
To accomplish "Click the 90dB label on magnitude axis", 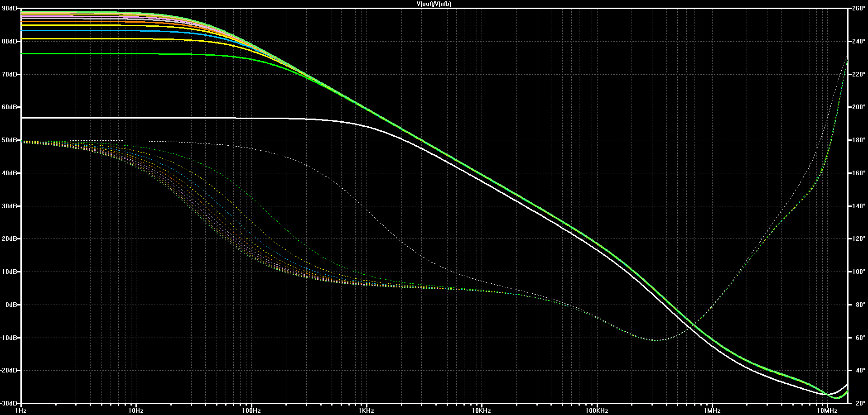I will pyautogui.click(x=10, y=9).
